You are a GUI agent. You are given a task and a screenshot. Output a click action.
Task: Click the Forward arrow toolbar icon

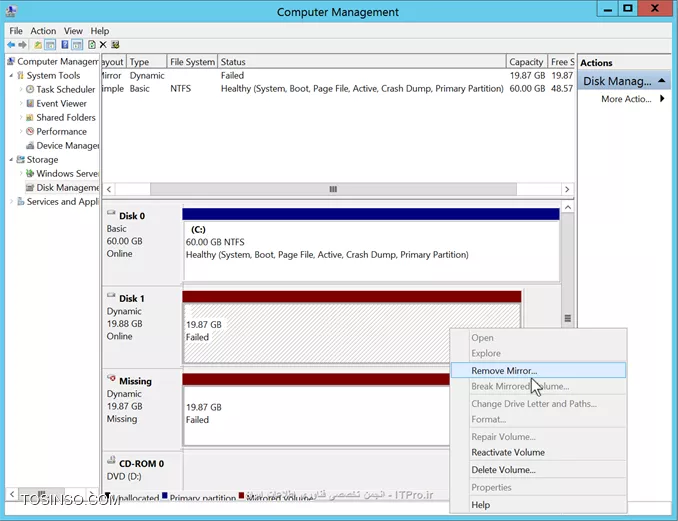[22, 45]
